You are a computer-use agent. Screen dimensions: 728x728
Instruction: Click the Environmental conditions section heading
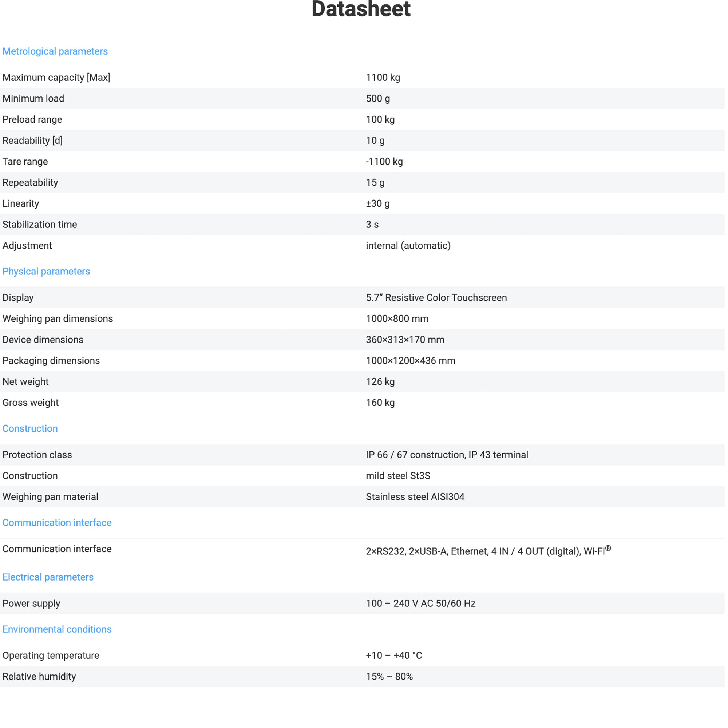pos(57,629)
